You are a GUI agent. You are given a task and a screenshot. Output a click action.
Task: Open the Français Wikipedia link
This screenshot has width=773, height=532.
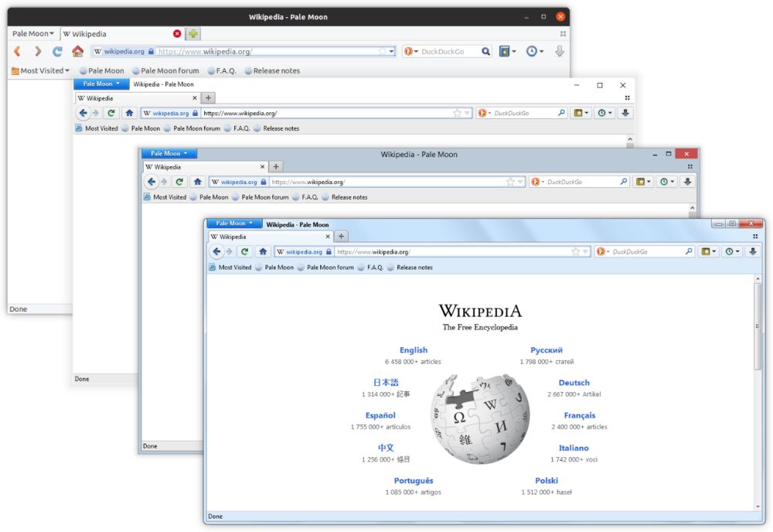579,416
